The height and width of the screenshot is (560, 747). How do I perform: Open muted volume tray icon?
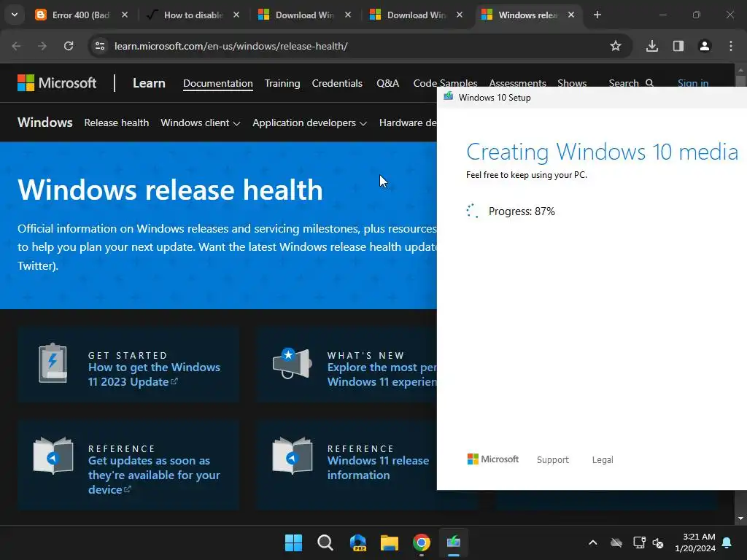click(x=658, y=542)
